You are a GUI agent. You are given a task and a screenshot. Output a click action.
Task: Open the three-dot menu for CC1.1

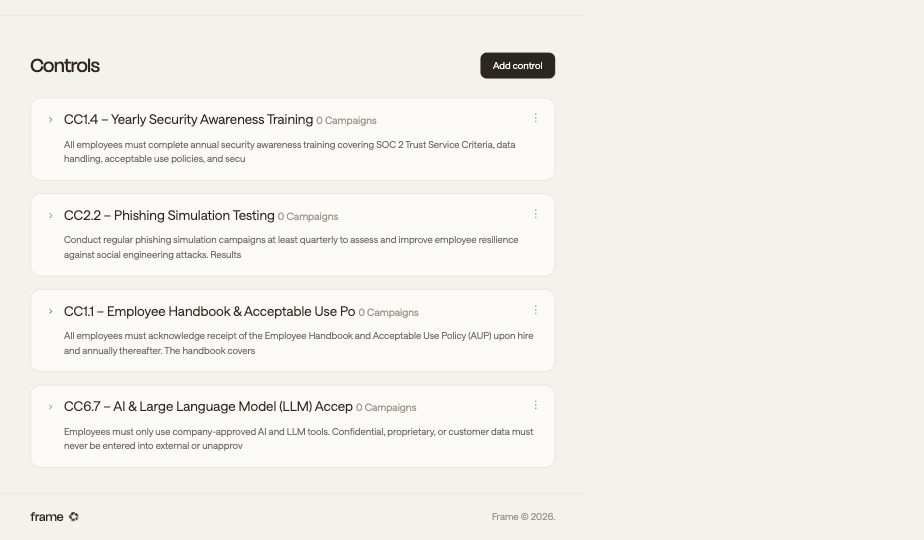tap(536, 309)
